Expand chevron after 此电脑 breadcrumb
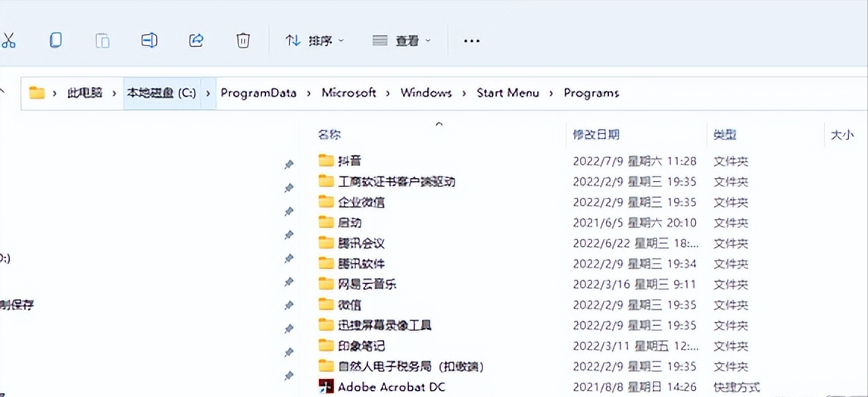The height and width of the screenshot is (397, 868). coord(114,93)
